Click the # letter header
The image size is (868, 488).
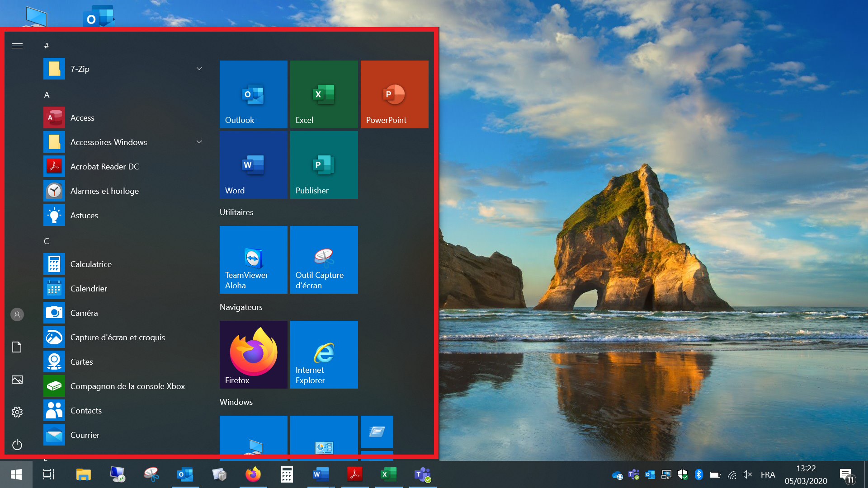47,46
